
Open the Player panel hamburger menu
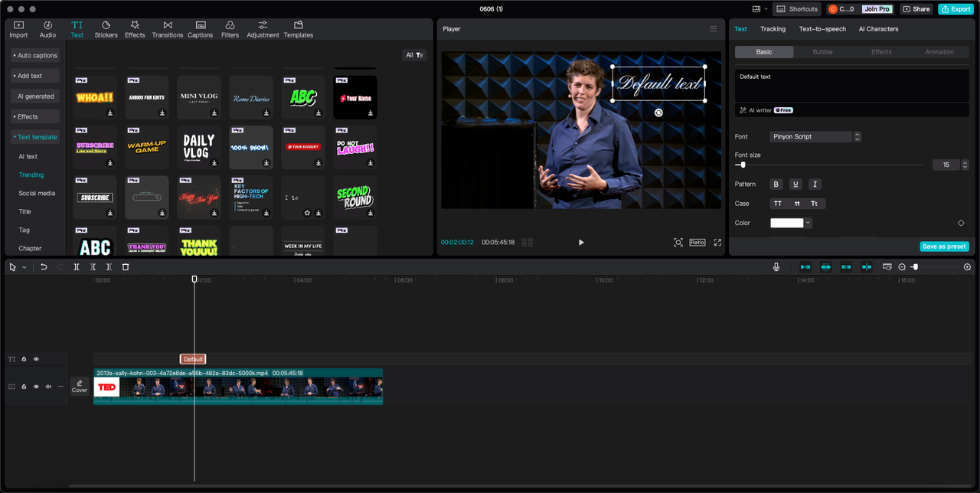tap(714, 29)
